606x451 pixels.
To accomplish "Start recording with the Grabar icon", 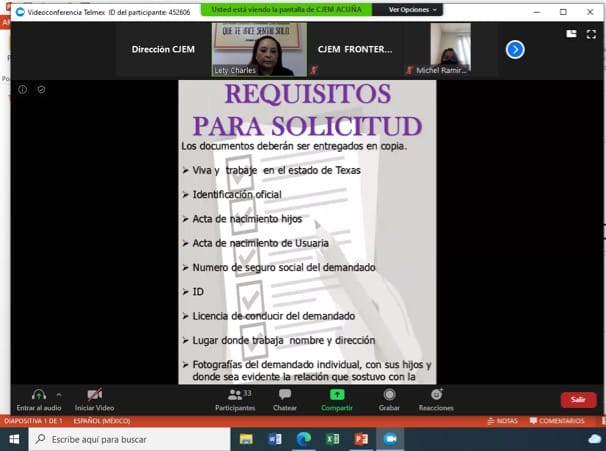I will click(389, 395).
